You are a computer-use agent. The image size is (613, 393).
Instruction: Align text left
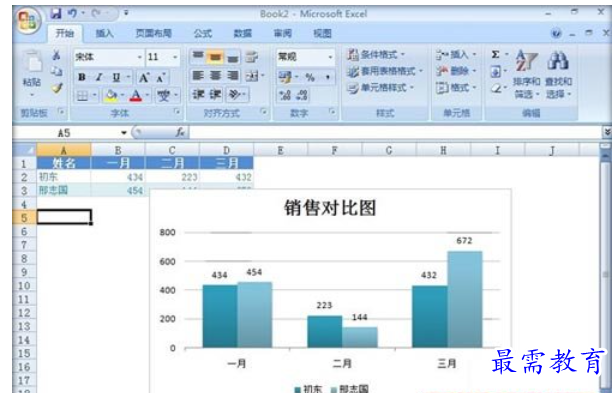click(198, 75)
